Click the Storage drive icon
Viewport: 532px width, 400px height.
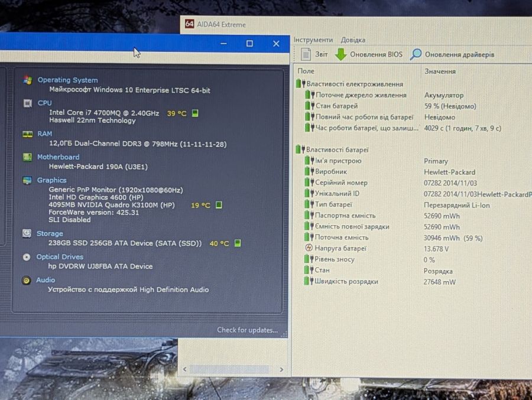pos(27,233)
